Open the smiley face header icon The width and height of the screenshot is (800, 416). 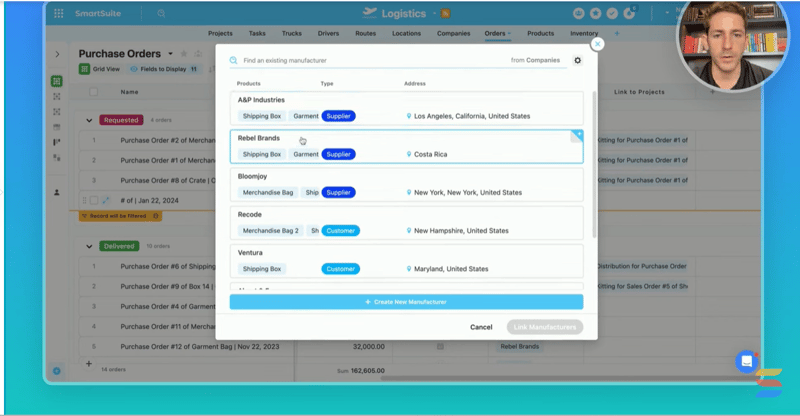click(579, 14)
